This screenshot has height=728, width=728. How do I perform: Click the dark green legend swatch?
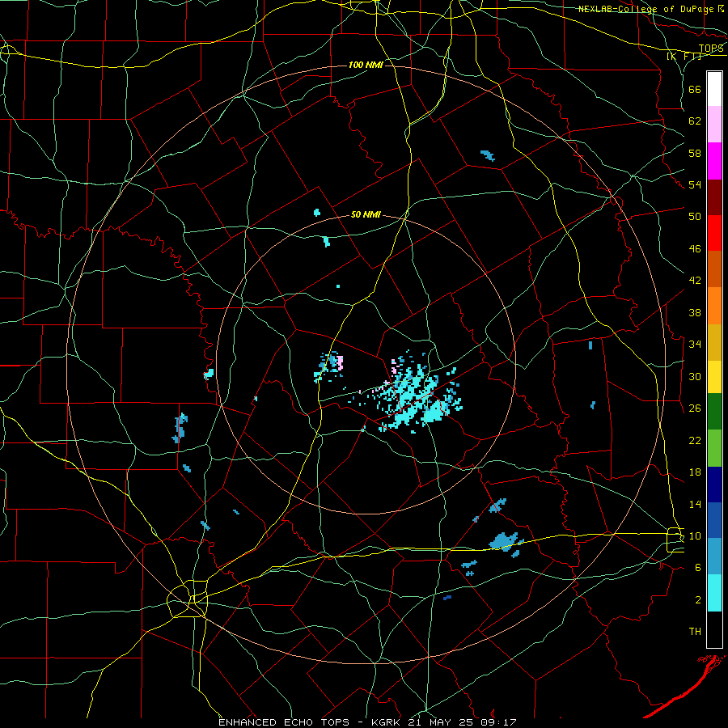(714, 412)
